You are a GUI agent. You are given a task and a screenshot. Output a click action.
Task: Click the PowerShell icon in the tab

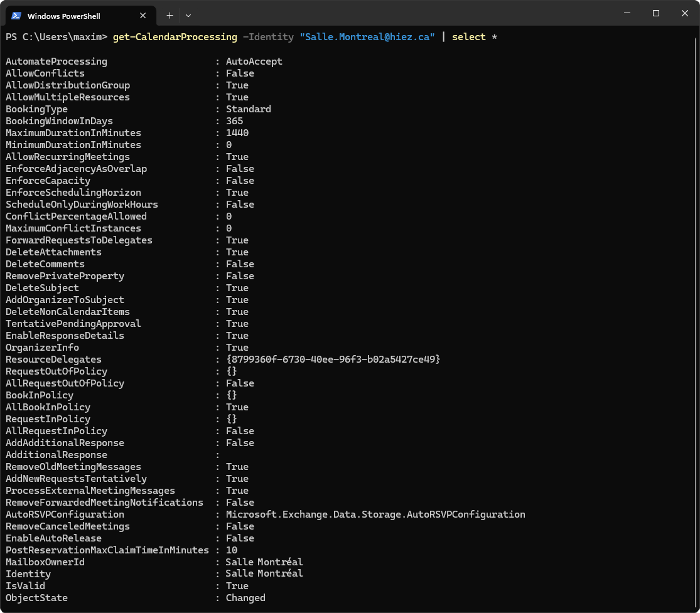point(16,16)
